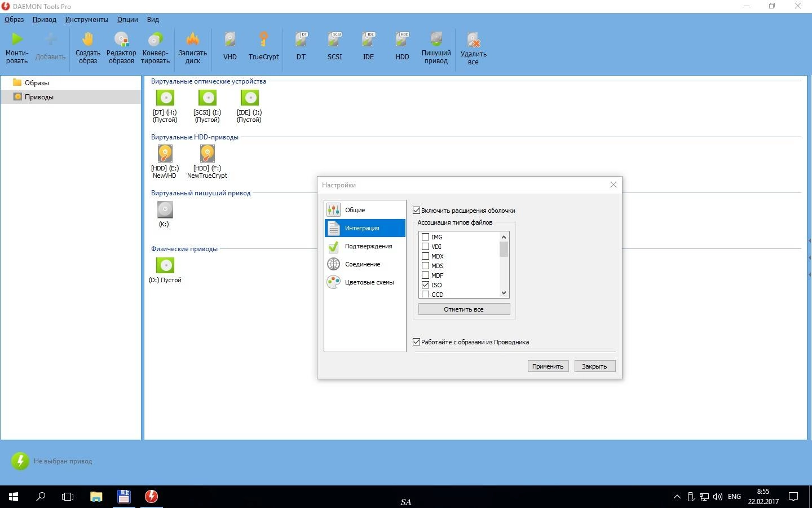Click the Монтировать toolbar icon
Viewport: 812px width, 508px height.
point(17,39)
